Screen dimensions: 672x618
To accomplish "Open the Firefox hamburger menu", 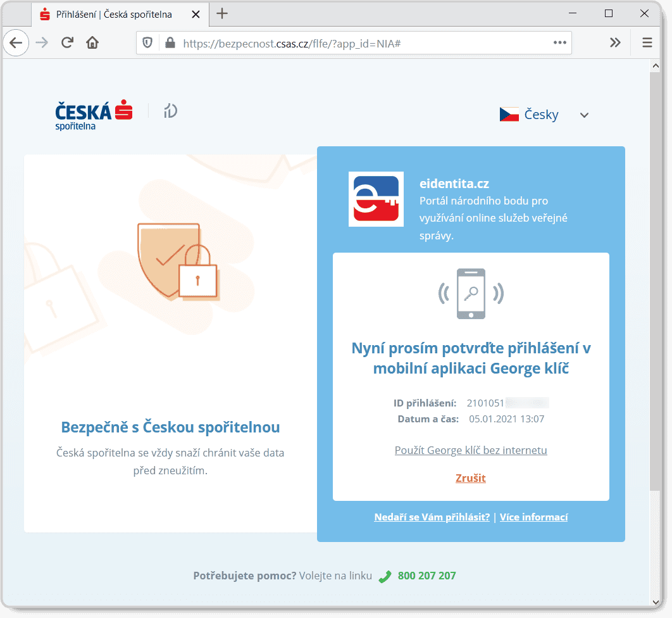I will click(647, 42).
